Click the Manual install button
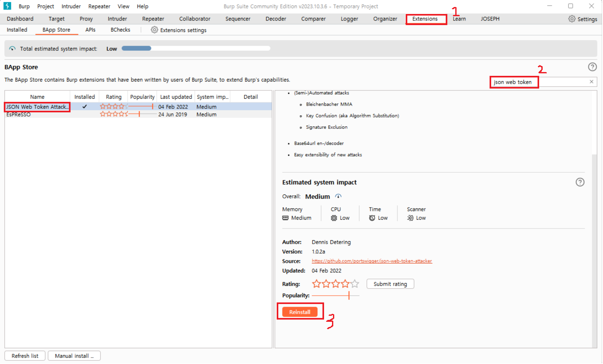 (x=74, y=356)
